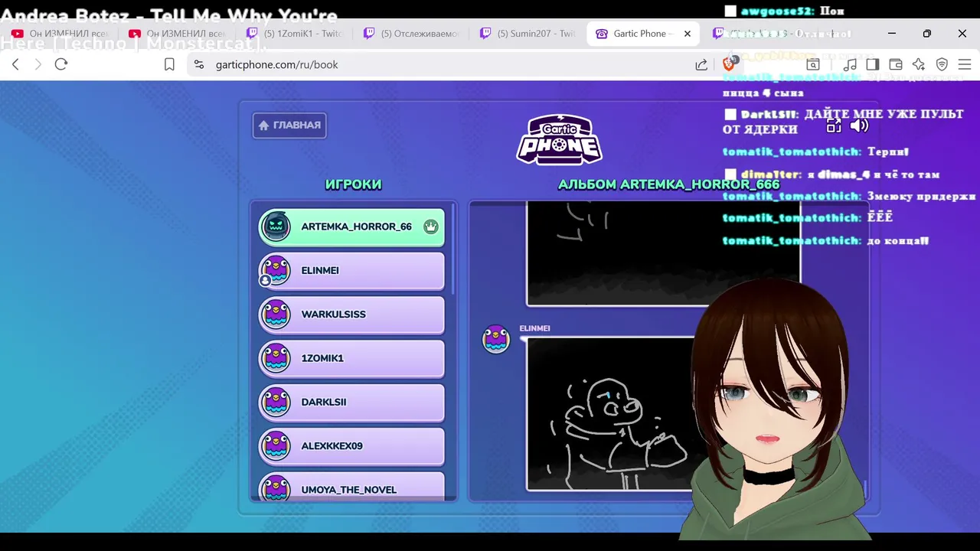The height and width of the screenshot is (551, 980).
Task: Open the browser hamburger menu
Action: click(965, 65)
